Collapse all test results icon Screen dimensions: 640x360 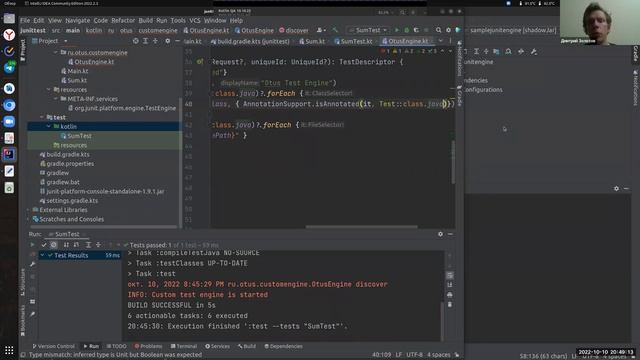pos(98,244)
